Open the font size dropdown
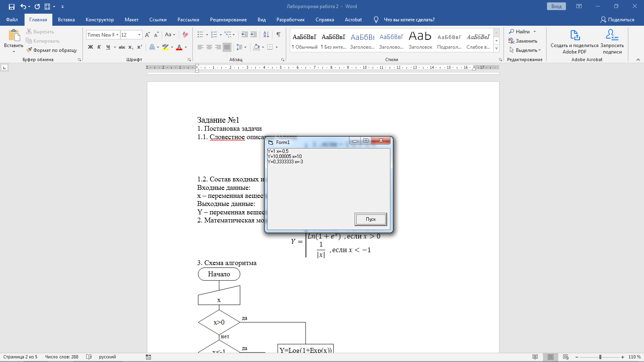This screenshot has height=362, width=644. [x=139, y=35]
